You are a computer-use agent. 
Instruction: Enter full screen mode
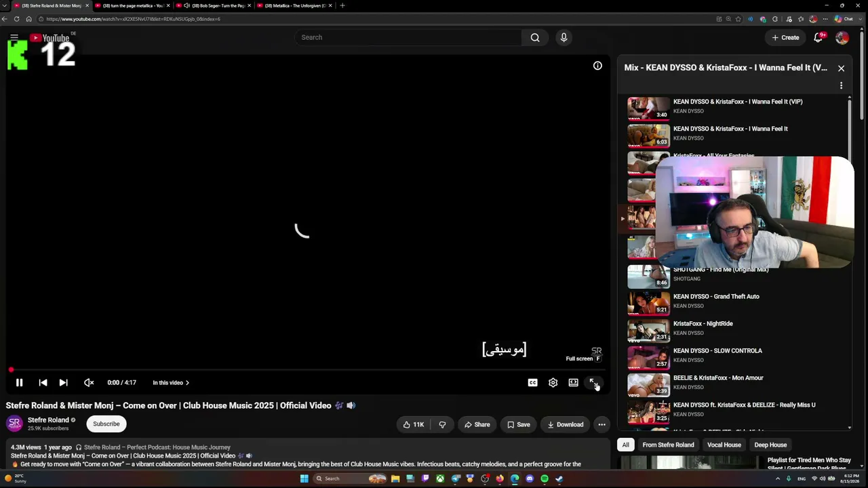tap(593, 383)
